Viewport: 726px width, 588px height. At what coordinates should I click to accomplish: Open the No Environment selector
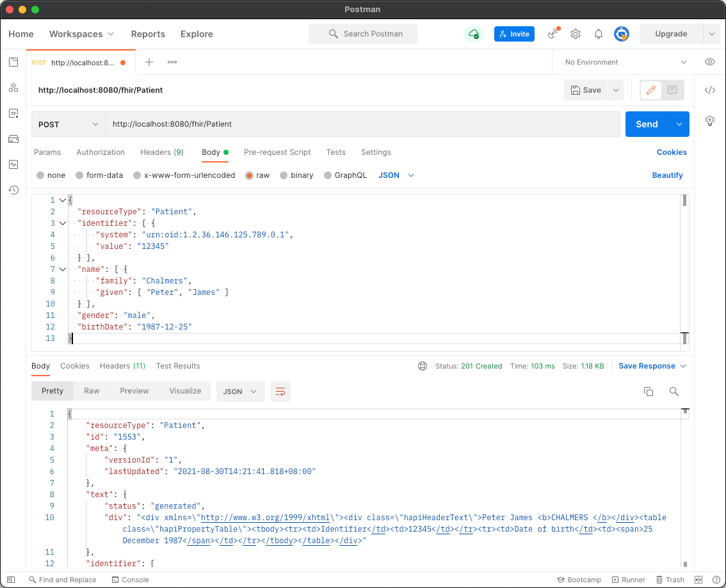click(x=625, y=62)
